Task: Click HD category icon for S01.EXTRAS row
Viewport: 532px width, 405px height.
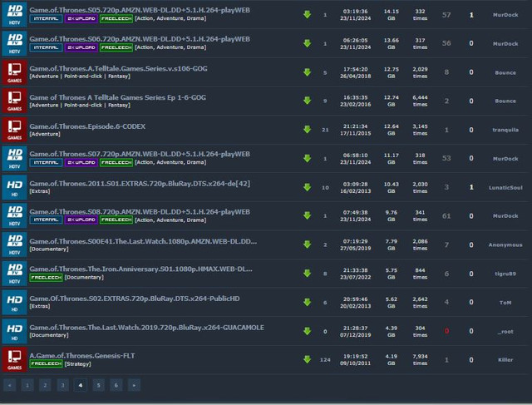Action: (14, 187)
